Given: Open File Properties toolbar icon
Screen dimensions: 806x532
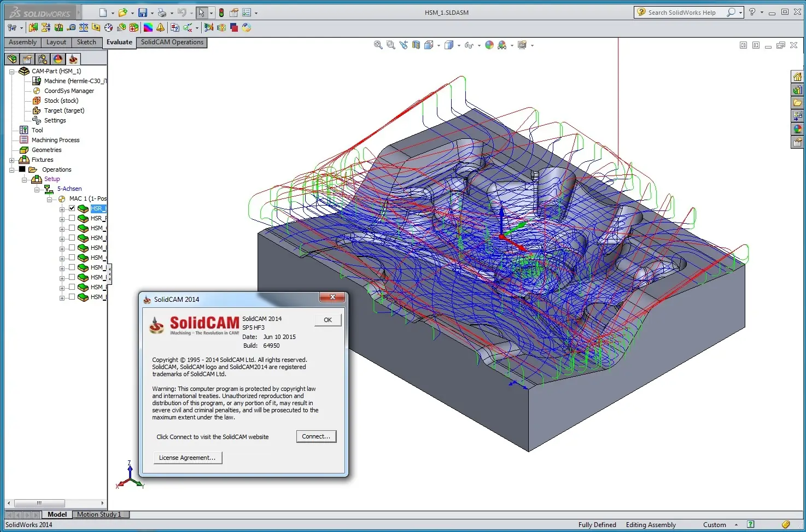Looking at the screenshot, I should point(234,13).
